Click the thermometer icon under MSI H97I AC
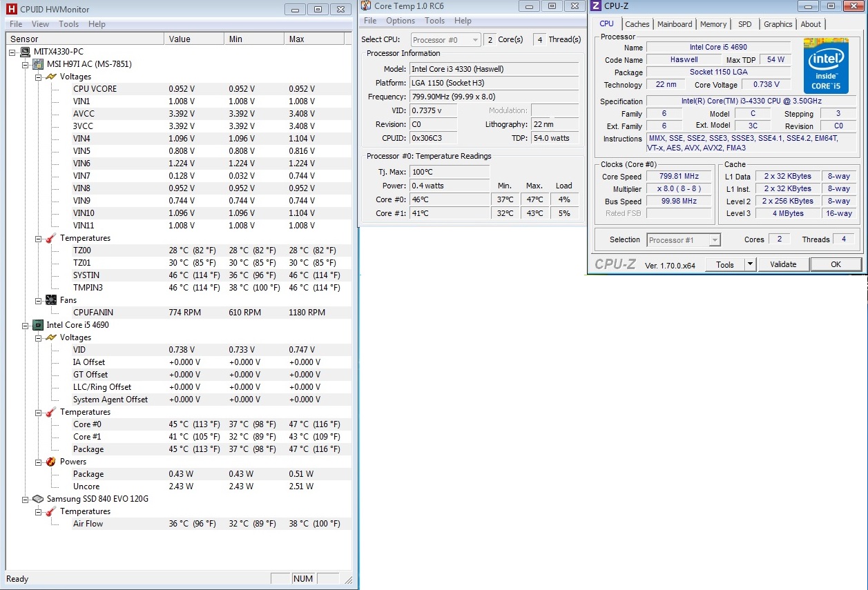Viewport: 868px width, 590px height. [x=51, y=238]
